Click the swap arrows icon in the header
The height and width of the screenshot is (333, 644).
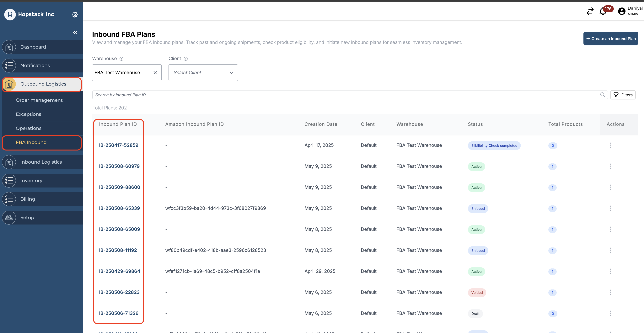coord(590,11)
